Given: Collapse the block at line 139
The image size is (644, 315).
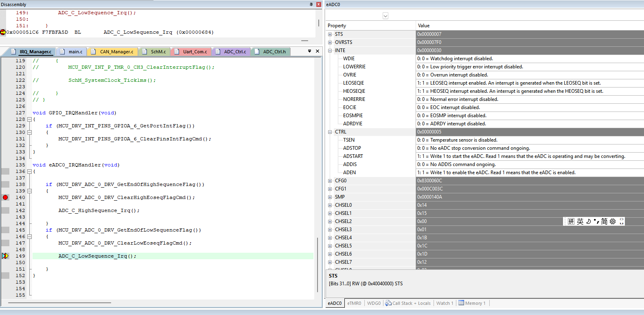Looking at the screenshot, I should coord(29,191).
